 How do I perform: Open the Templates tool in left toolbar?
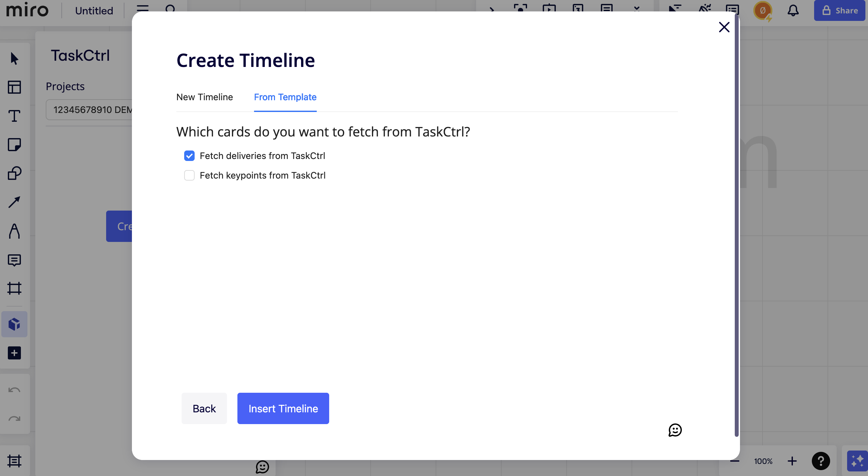(14, 87)
